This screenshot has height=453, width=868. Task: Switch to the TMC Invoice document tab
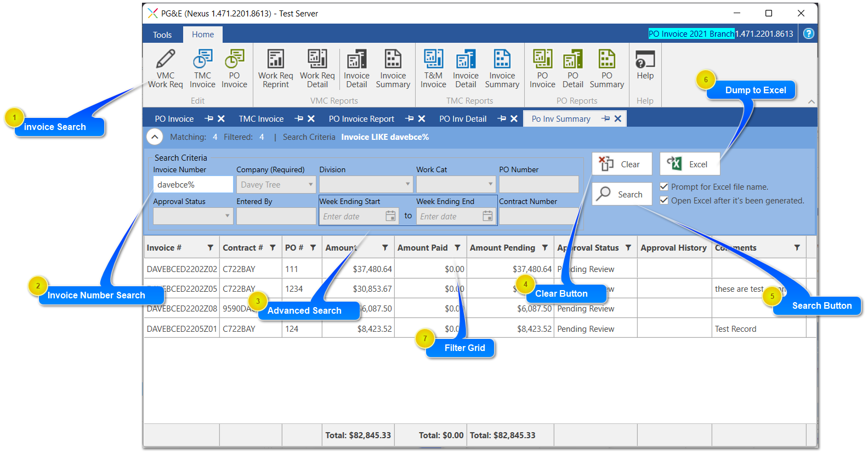click(x=261, y=118)
